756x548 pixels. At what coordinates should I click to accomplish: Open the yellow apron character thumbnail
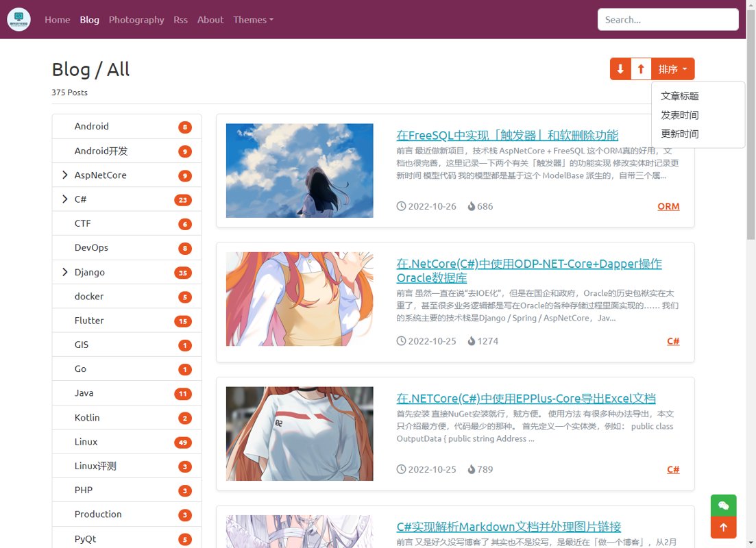[x=300, y=299]
